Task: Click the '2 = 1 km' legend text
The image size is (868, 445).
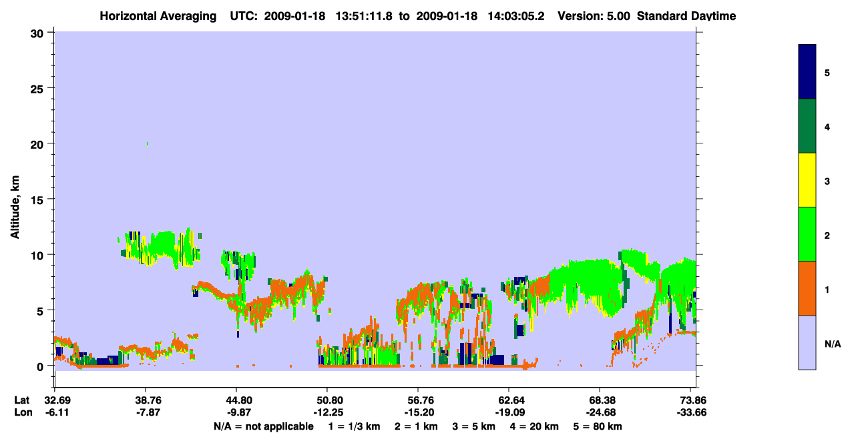Action: 416,426
